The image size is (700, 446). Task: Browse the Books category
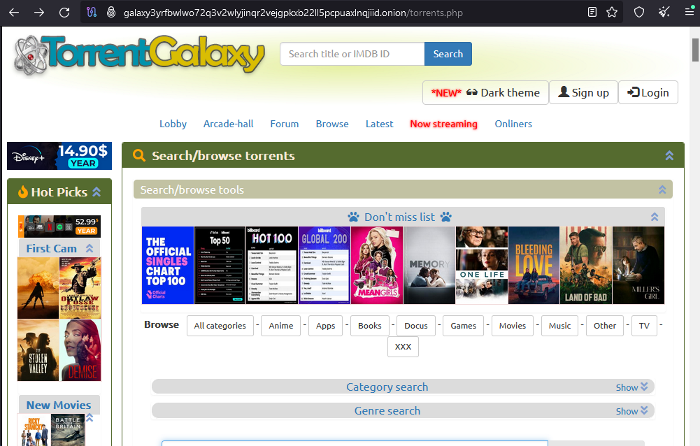point(370,325)
